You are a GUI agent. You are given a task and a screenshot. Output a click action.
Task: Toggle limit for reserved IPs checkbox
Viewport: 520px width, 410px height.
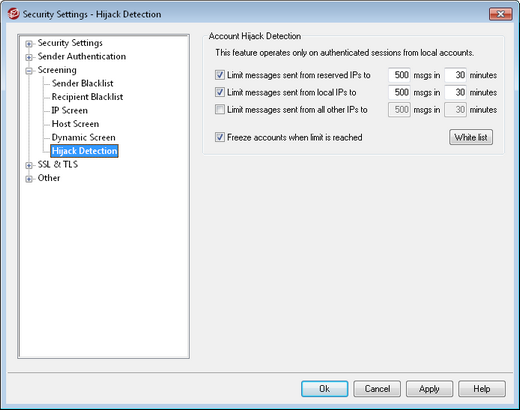[x=220, y=75]
